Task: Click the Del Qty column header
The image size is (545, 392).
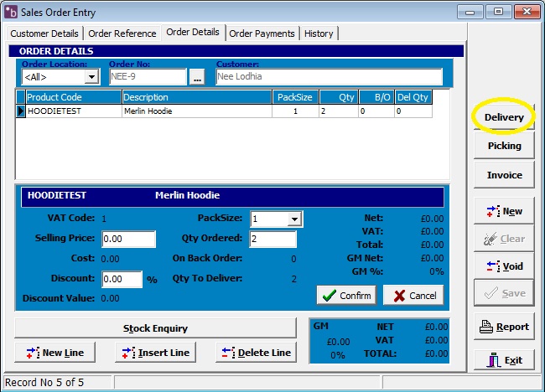Action: click(x=413, y=97)
